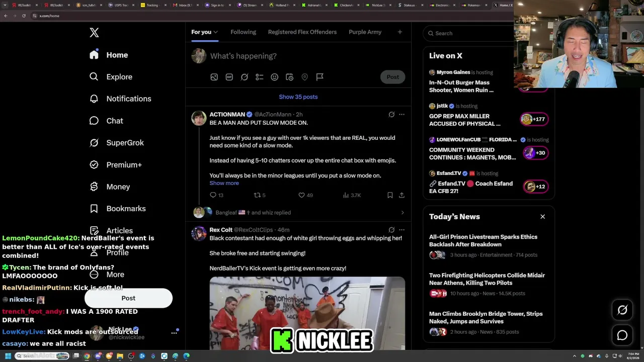
Task: Open the more menu on Rex Colt's post
Action: [x=401, y=230]
